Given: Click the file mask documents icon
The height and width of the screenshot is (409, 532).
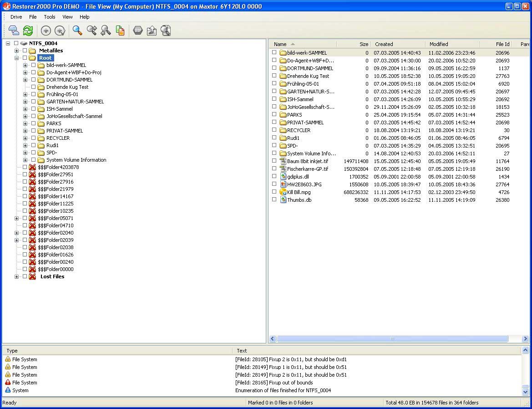Looking at the screenshot, I should click(120, 31).
